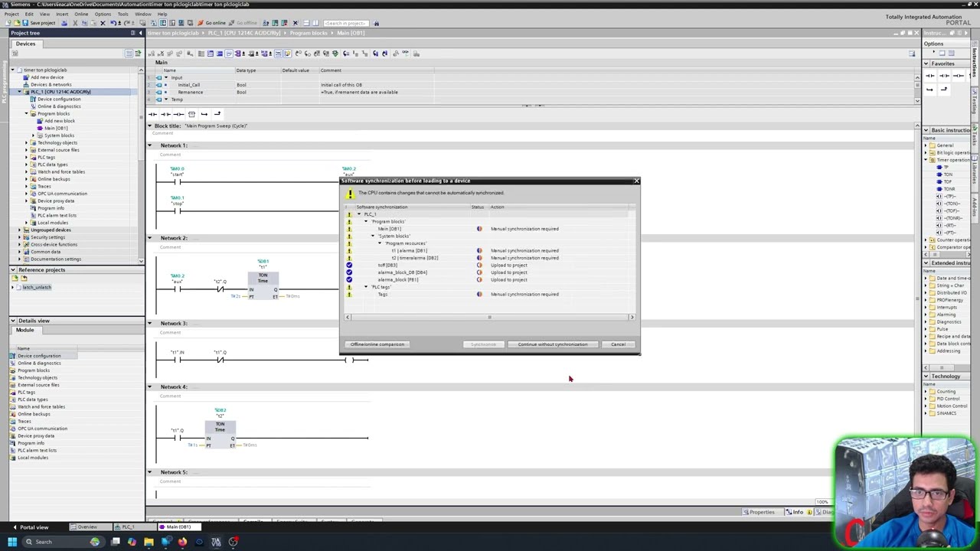980x551 pixels.
Task: Collapse 'System blocks' node in dialog
Action: 373,236
